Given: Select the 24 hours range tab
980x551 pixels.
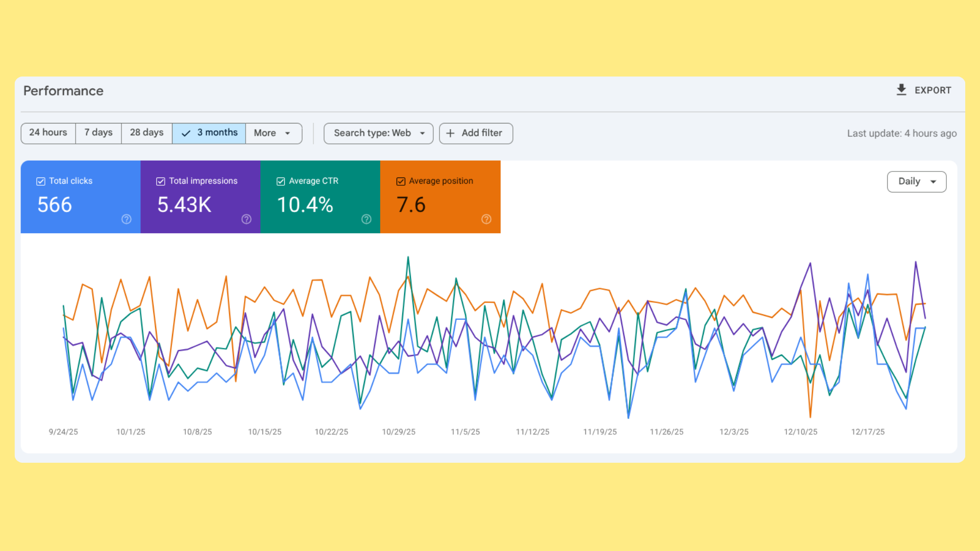Looking at the screenshot, I should point(48,133).
